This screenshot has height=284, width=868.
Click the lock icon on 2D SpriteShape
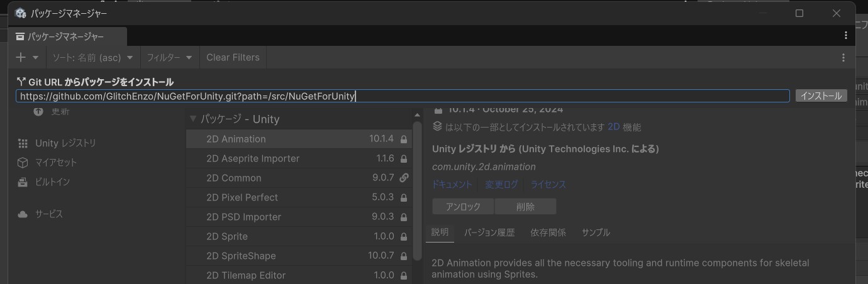(404, 256)
